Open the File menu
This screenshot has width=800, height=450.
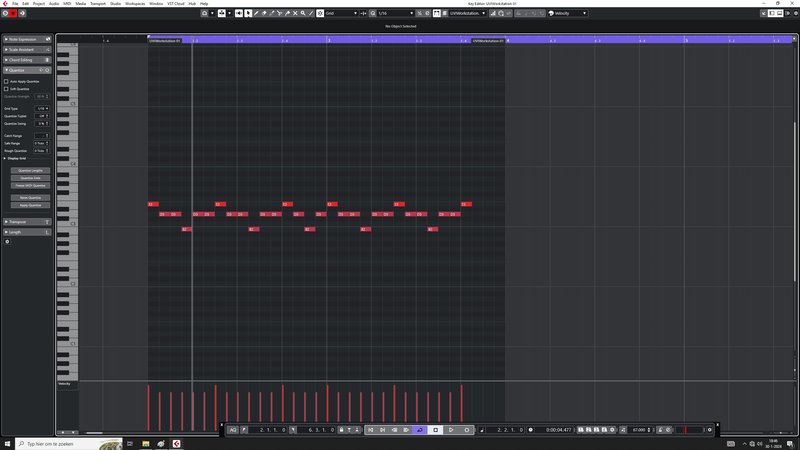[15, 4]
